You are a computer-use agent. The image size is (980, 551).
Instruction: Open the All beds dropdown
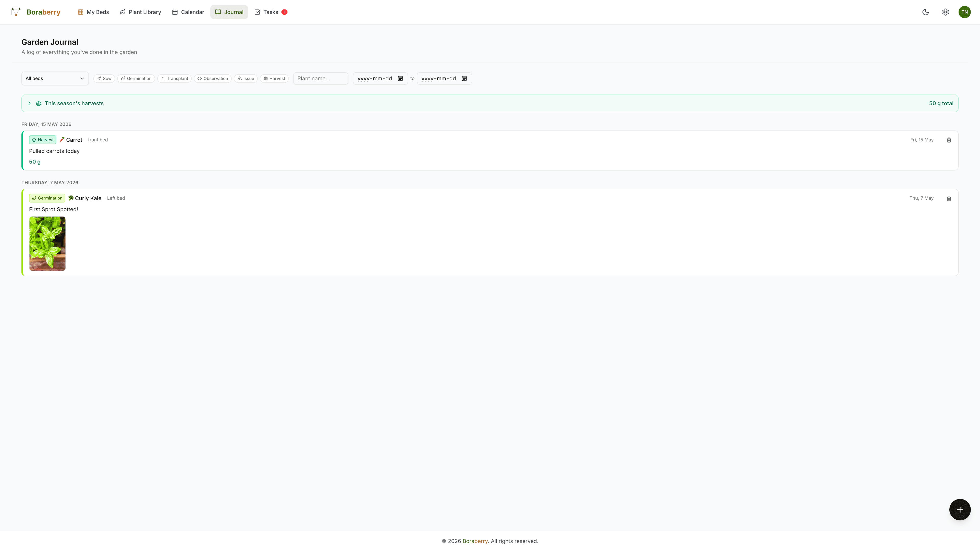click(55, 78)
